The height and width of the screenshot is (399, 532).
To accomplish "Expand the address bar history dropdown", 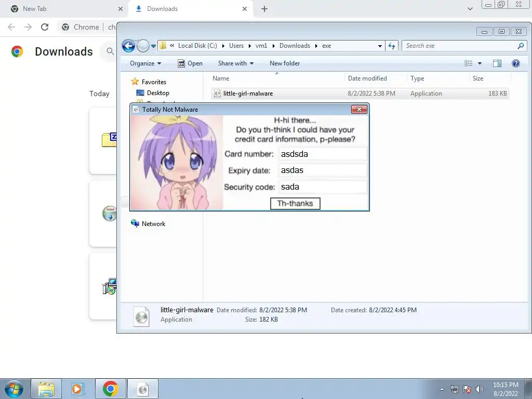I will coord(380,46).
